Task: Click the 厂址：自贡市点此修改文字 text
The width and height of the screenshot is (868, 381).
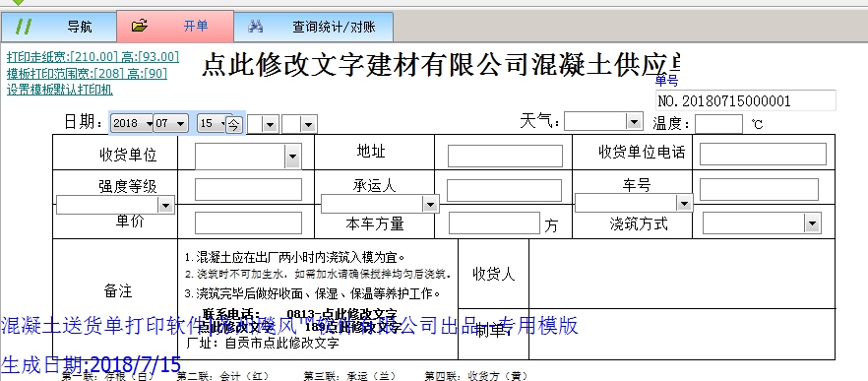Action: pyautogui.click(x=263, y=343)
